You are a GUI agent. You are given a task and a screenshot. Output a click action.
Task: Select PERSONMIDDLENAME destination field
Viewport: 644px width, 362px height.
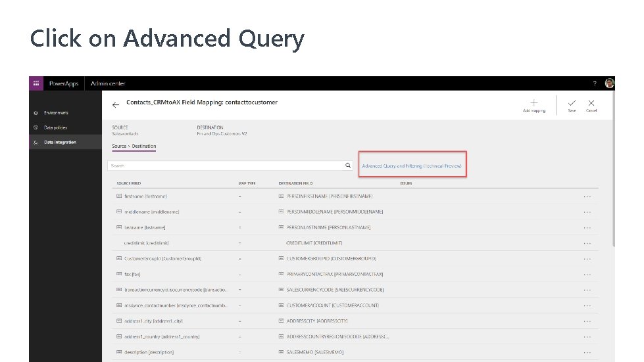[335, 212]
